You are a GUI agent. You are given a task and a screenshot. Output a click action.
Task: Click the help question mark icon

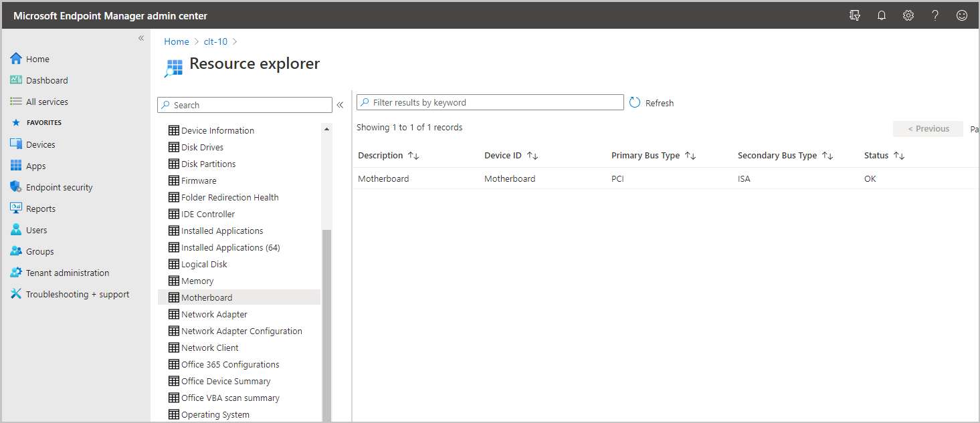click(x=935, y=15)
